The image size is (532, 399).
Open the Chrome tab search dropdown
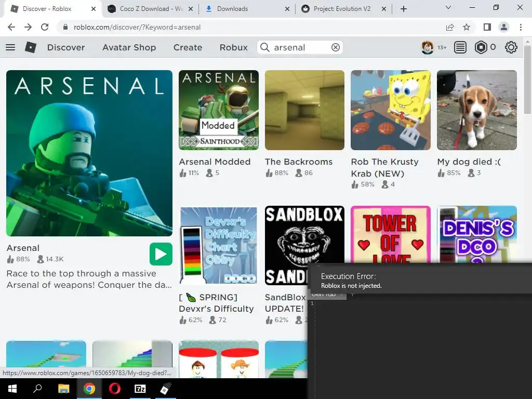[448, 7]
